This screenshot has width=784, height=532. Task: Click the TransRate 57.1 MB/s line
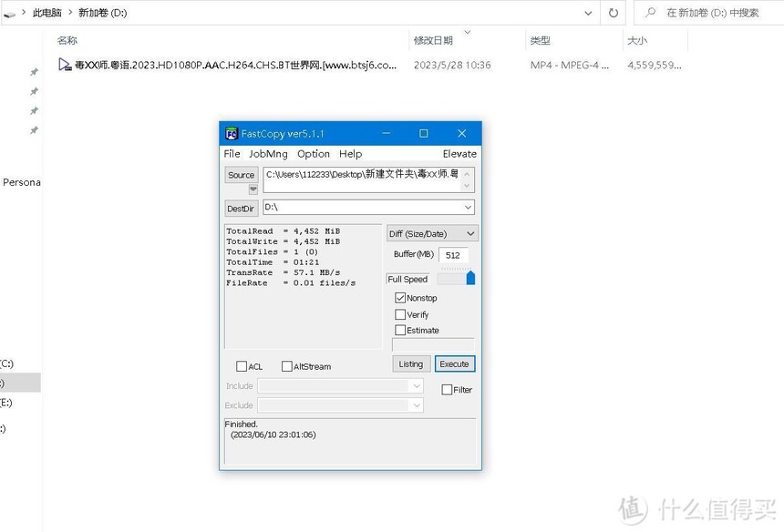click(283, 272)
